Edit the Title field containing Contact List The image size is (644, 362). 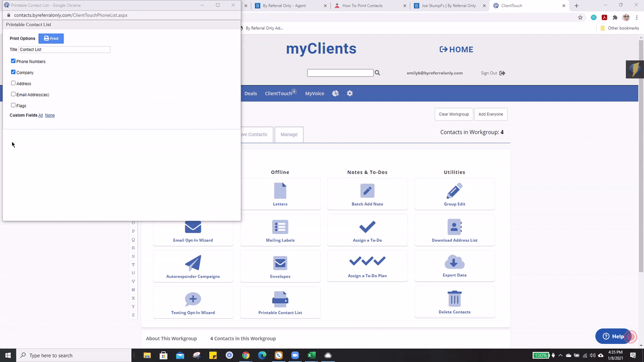point(64,49)
